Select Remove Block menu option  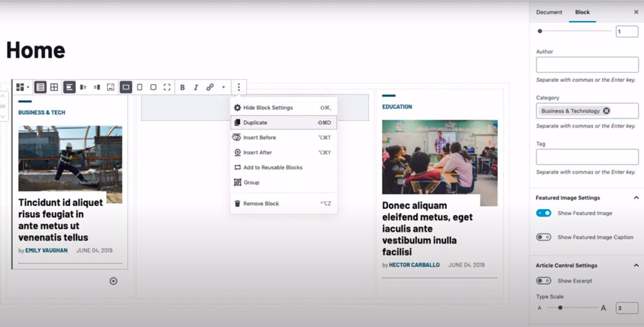coord(260,204)
